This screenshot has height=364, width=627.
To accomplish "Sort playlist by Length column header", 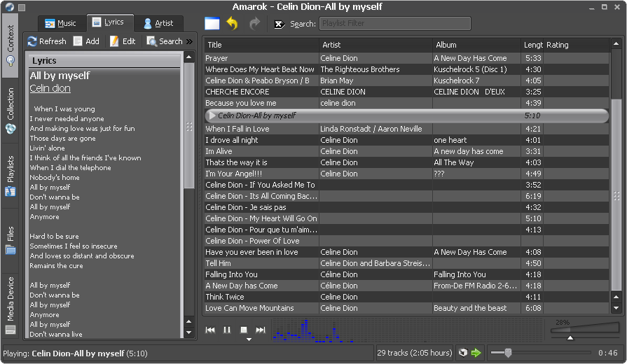I will pos(532,45).
